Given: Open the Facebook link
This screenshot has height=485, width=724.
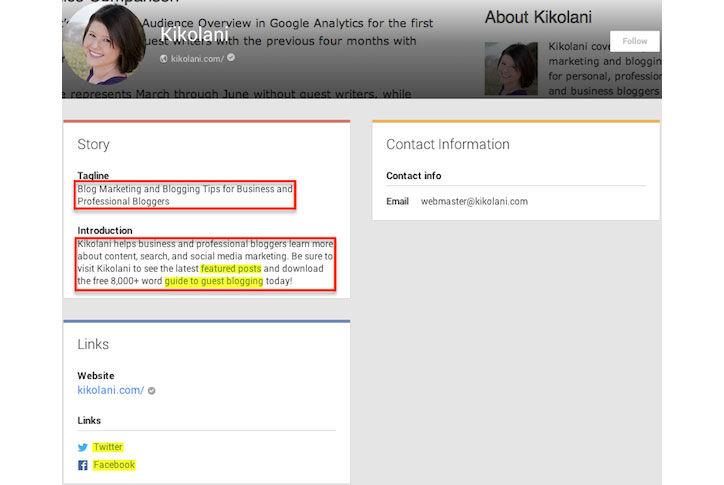Looking at the screenshot, I should [114, 465].
